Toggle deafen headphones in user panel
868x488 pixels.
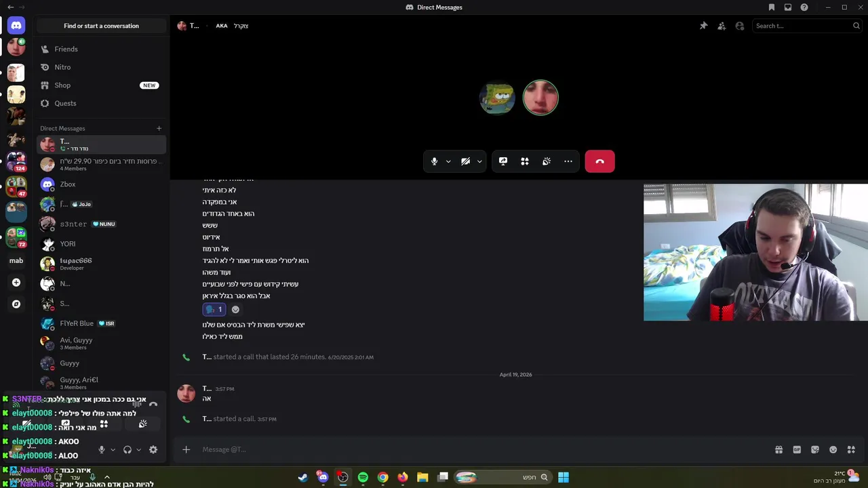point(127,449)
